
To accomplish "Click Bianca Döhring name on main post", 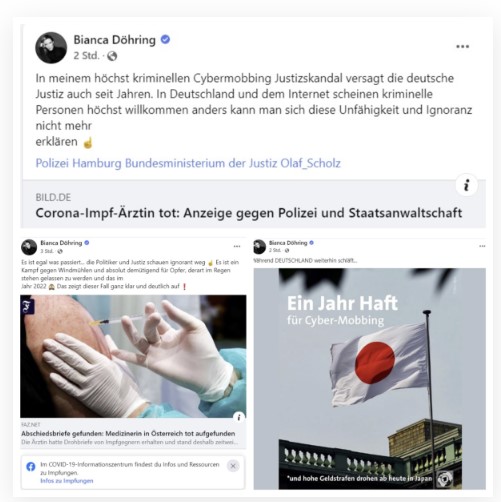I will tap(115, 40).
